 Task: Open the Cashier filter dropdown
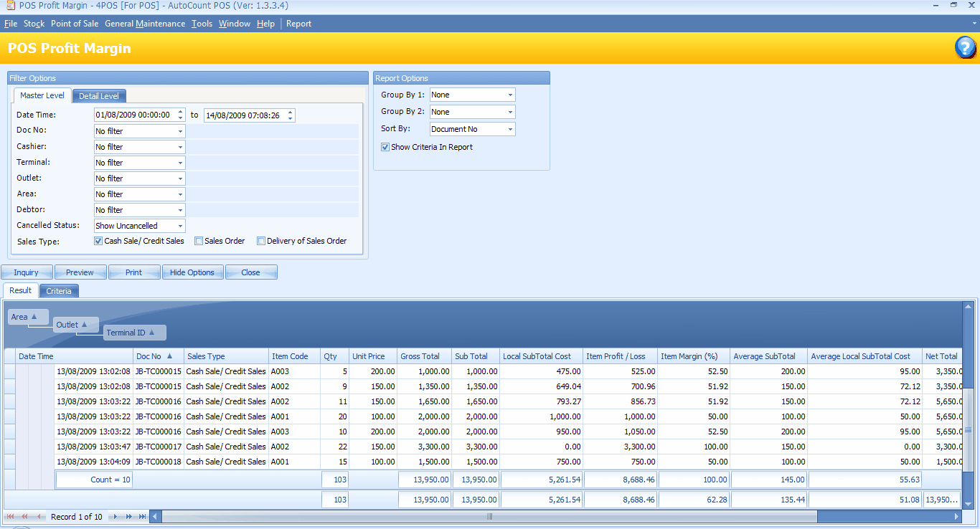[180, 147]
